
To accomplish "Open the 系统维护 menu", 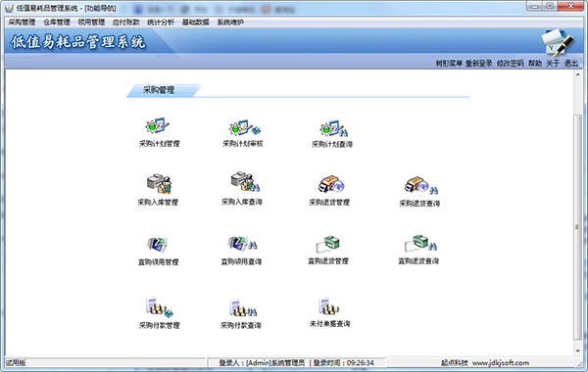I will [x=230, y=23].
